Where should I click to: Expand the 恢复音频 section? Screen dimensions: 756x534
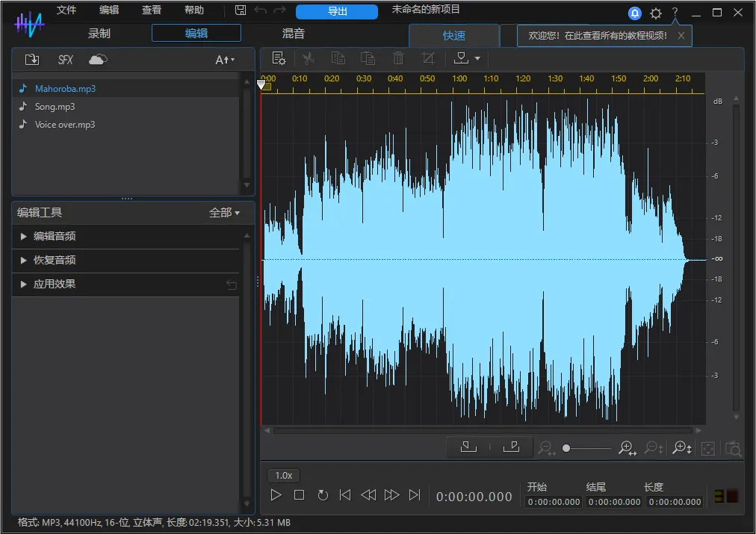(55, 260)
